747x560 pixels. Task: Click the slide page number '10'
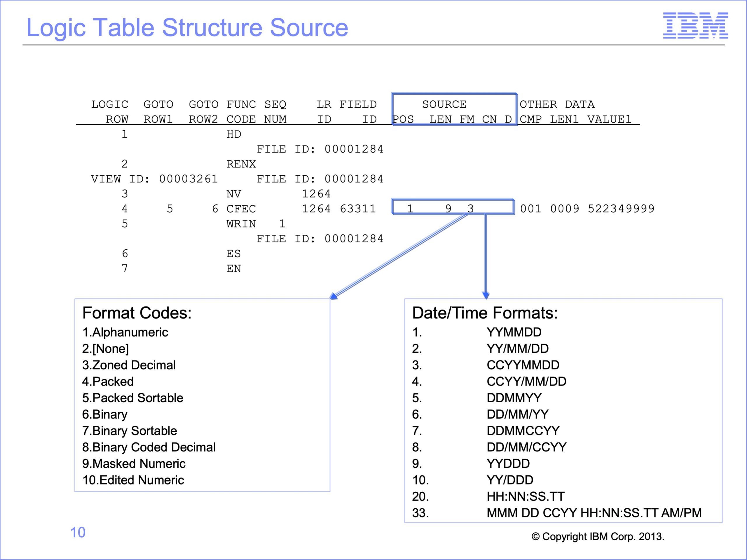coord(78,532)
